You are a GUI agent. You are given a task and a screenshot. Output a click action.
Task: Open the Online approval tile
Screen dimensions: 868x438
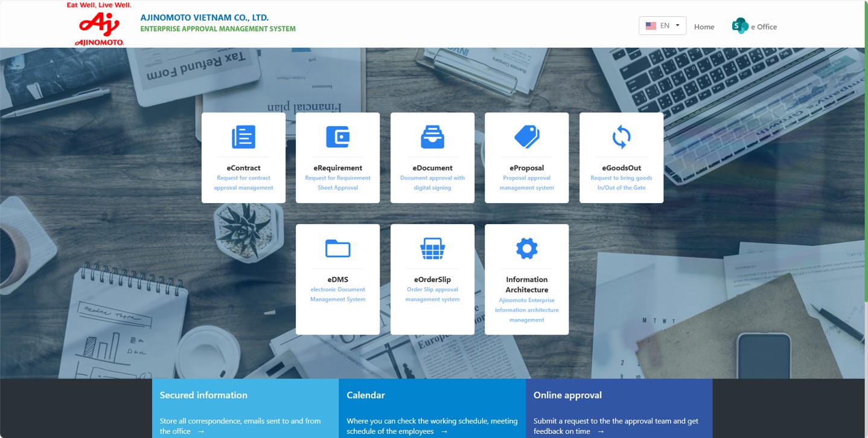coord(619,408)
